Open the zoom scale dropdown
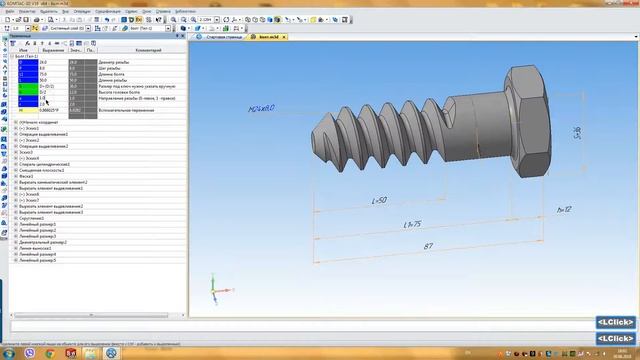Image resolution: width=640 pixels, height=360 pixels. point(217,20)
